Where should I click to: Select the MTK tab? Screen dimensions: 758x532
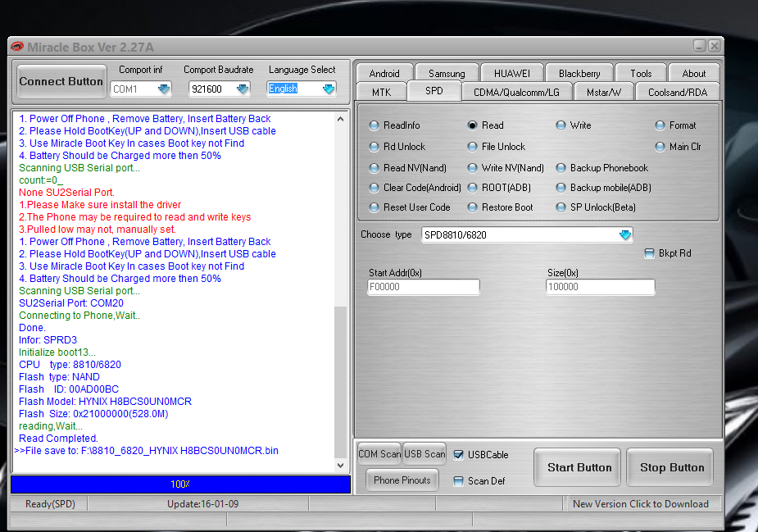coord(381,92)
